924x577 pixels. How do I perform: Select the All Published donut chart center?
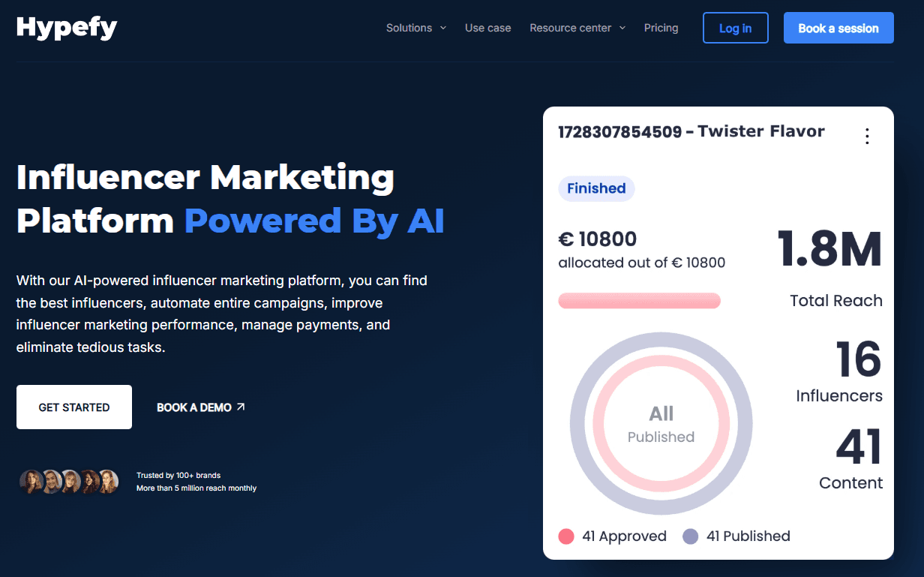pyautogui.click(x=661, y=424)
